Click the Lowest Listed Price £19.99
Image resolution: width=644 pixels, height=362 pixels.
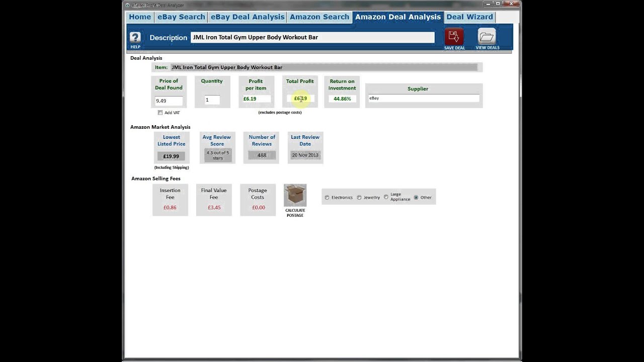[171, 156]
